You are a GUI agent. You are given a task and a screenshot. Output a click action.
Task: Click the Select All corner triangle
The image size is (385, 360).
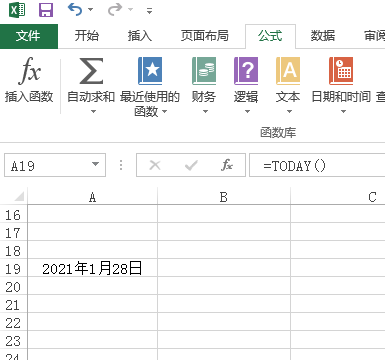pyautogui.click(x=19, y=196)
